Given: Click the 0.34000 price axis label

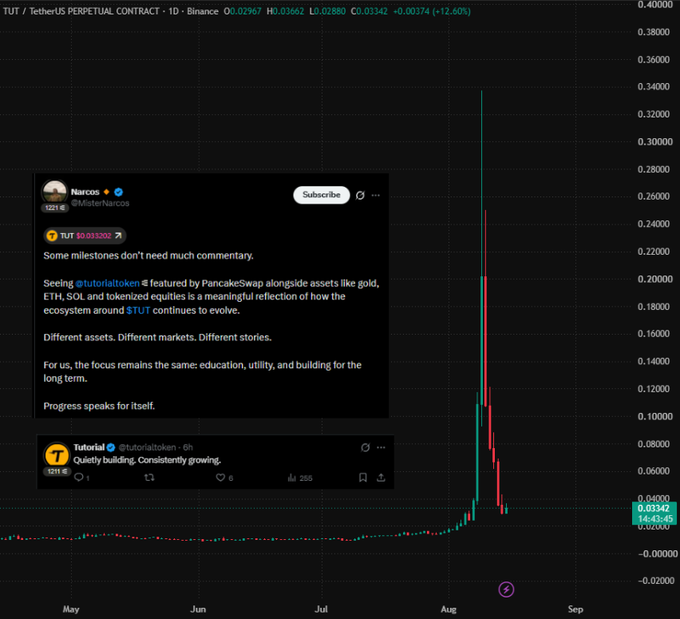Looking at the screenshot, I should click(x=654, y=87).
